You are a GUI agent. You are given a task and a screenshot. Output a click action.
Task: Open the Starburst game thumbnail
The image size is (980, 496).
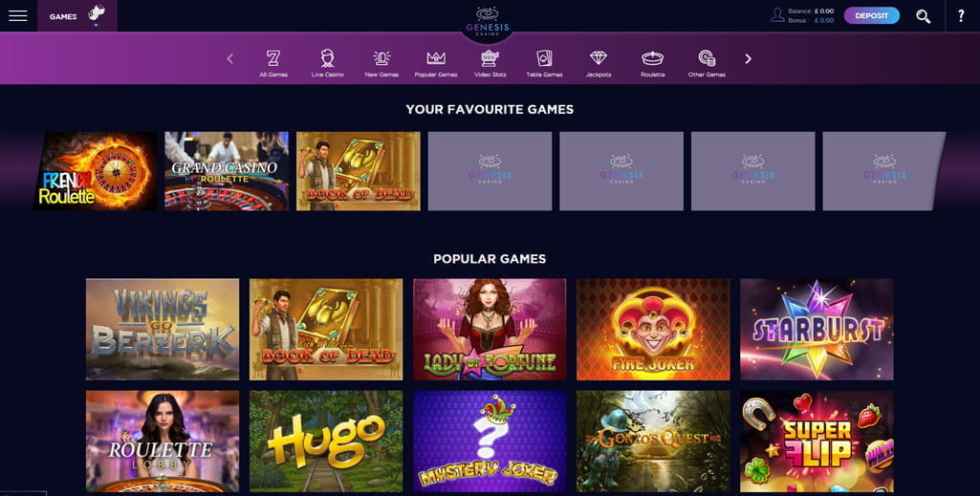point(817,329)
